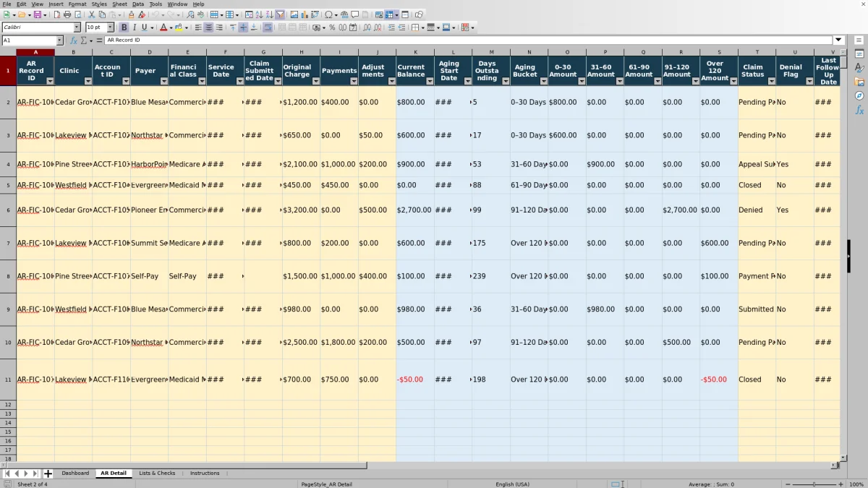This screenshot has width=868, height=488.
Task: Open the Font Name dropdown
Action: [77, 27]
